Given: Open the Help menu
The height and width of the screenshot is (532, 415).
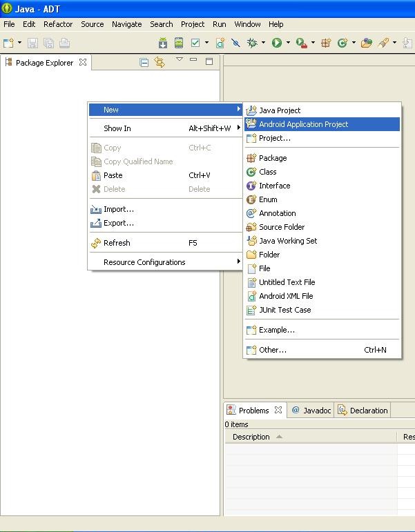Looking at the screenshot, I should [x=276, y=24].
